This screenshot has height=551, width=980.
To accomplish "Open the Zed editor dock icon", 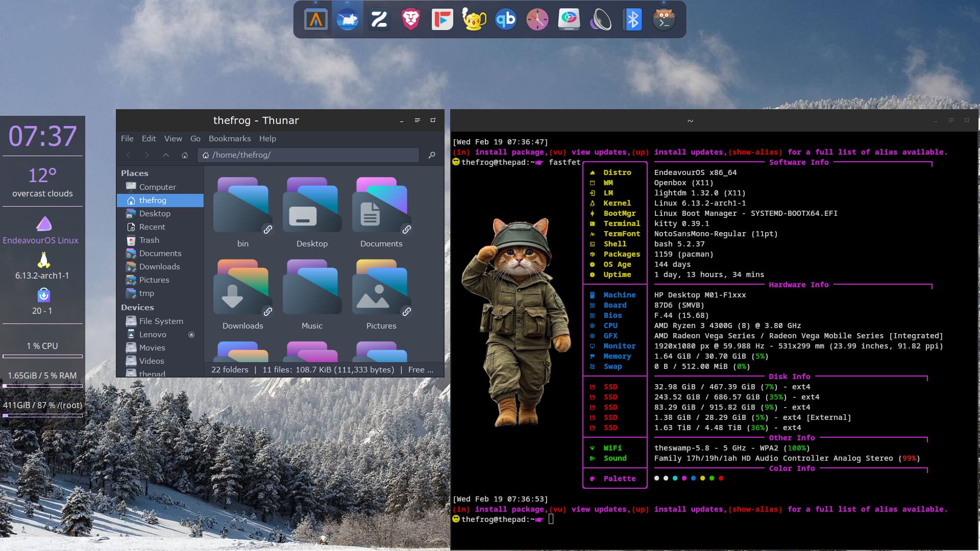I will (x=379, y=20).
